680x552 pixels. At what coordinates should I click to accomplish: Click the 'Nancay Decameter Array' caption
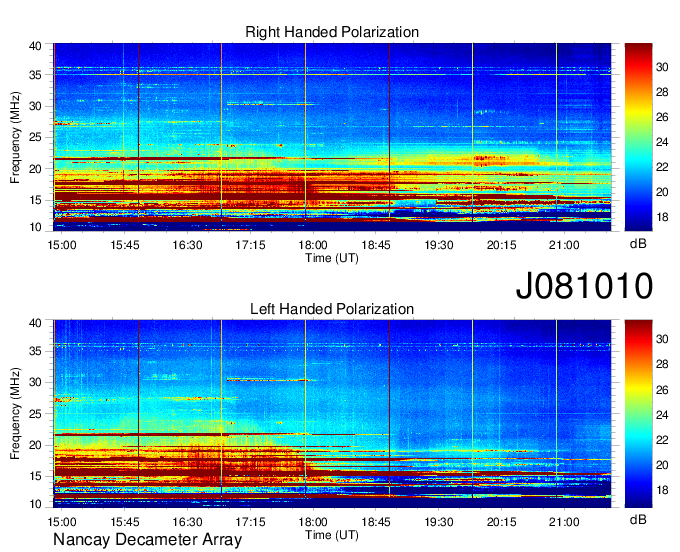147,539
